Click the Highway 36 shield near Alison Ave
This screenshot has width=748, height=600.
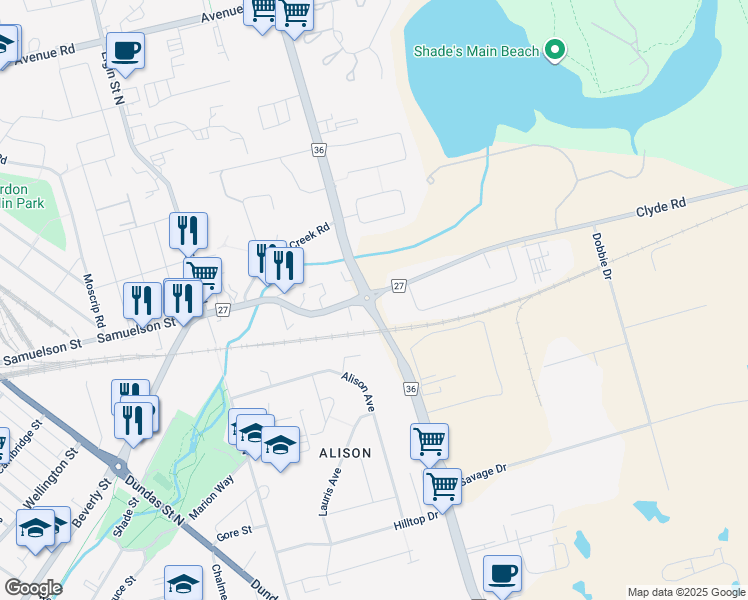point(411,389)
